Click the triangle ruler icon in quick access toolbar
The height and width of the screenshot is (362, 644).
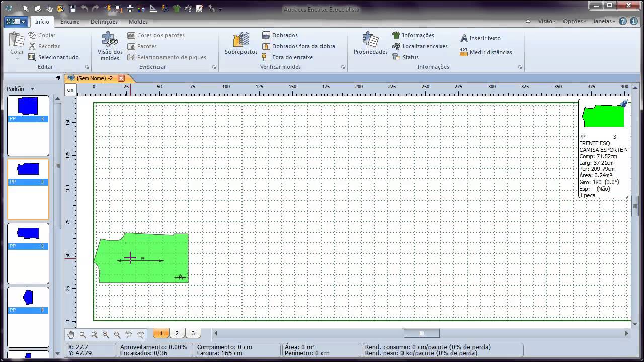(153, 8)
